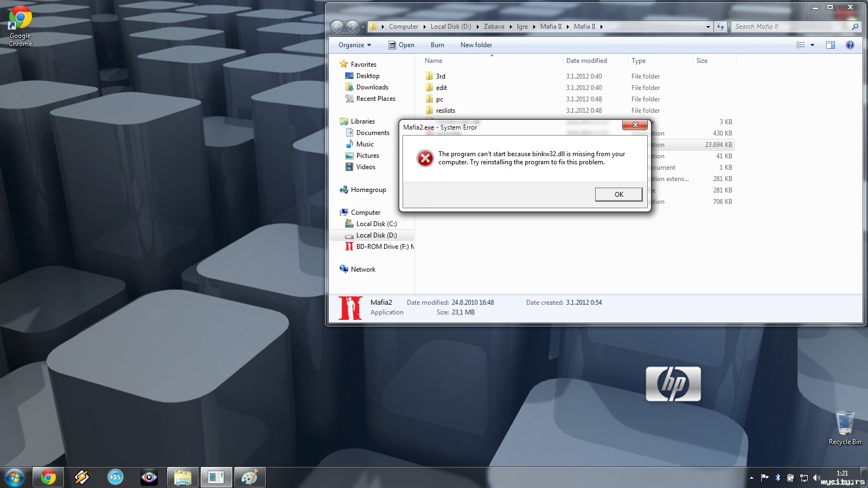Open the More view options dropdown arrow
The image size is (868, 488).
pos(812,45)
